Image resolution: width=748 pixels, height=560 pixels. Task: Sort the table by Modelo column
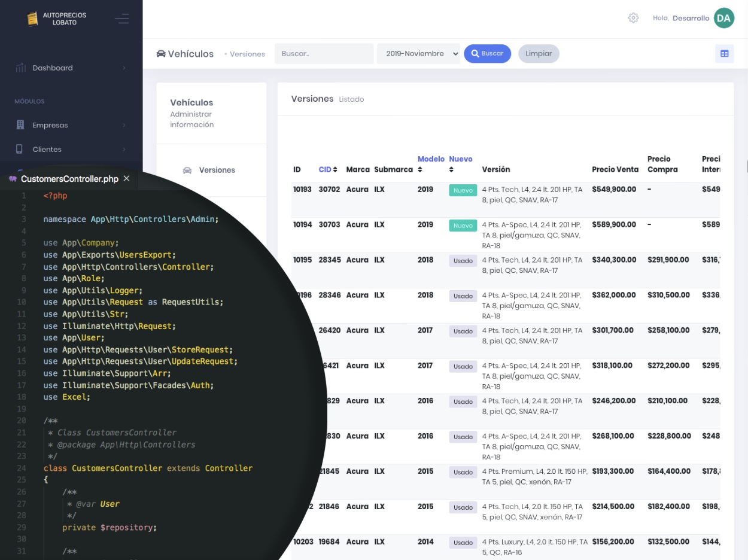coord(431,159)
